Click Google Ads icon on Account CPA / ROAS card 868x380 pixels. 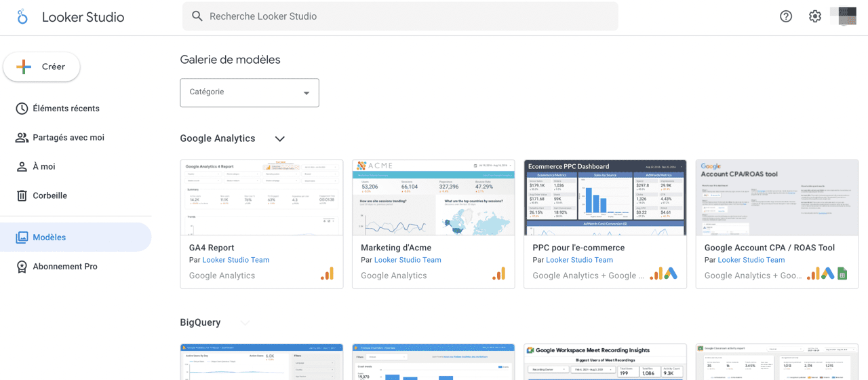tap(828, 273)
